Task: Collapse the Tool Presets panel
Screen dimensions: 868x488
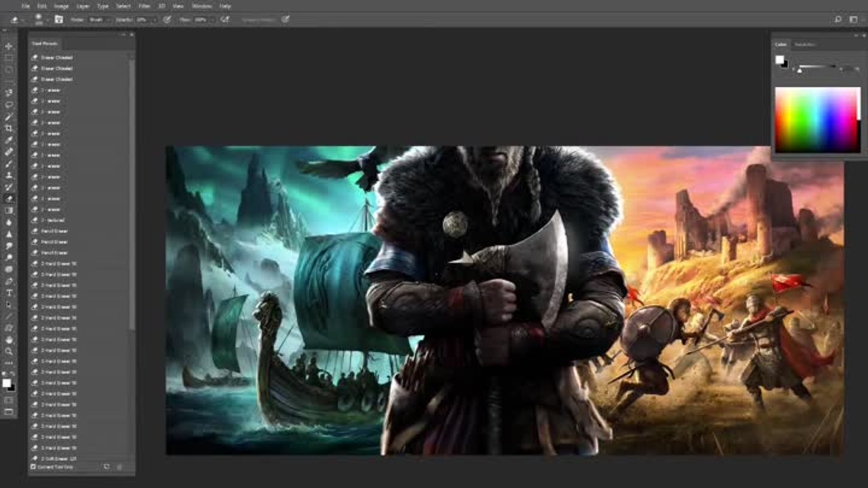Action: [x=123, y=34]
